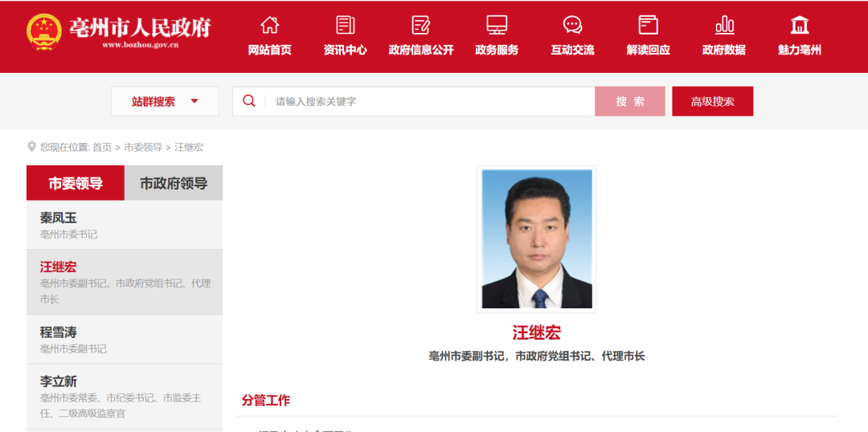Click the location pin icon in breadcrumb

tap(31, 147)
